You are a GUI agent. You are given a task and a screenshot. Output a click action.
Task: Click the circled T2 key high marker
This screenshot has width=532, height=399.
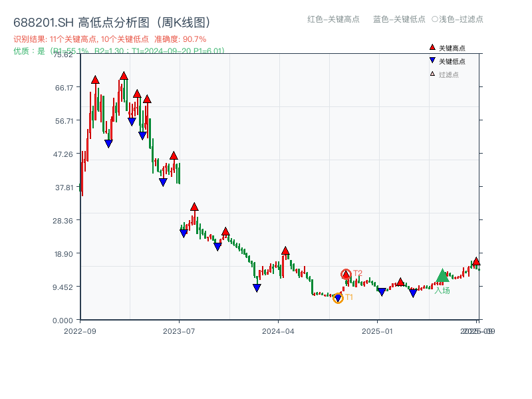(x=346, y=274)
